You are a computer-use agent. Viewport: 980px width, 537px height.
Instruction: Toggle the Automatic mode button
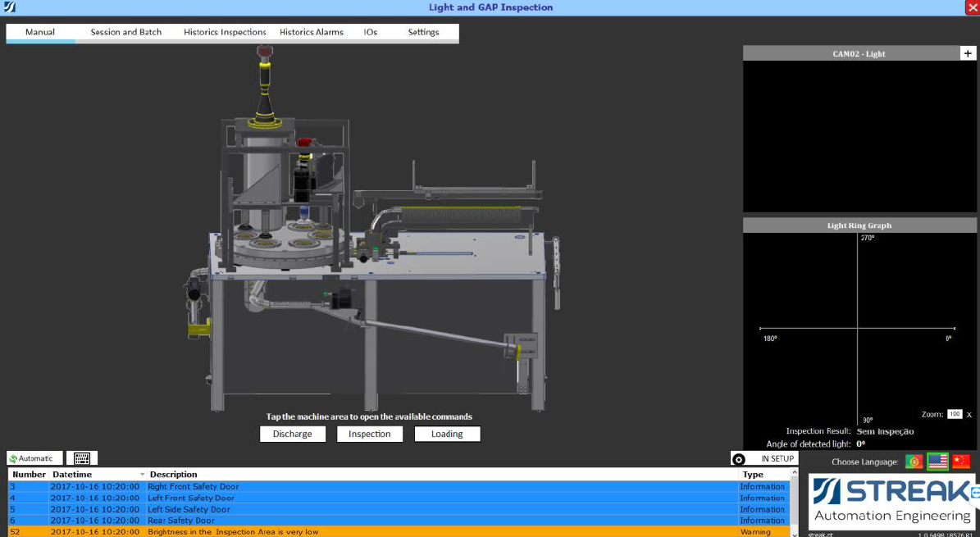pyautogui.click(x=35, y=458)
